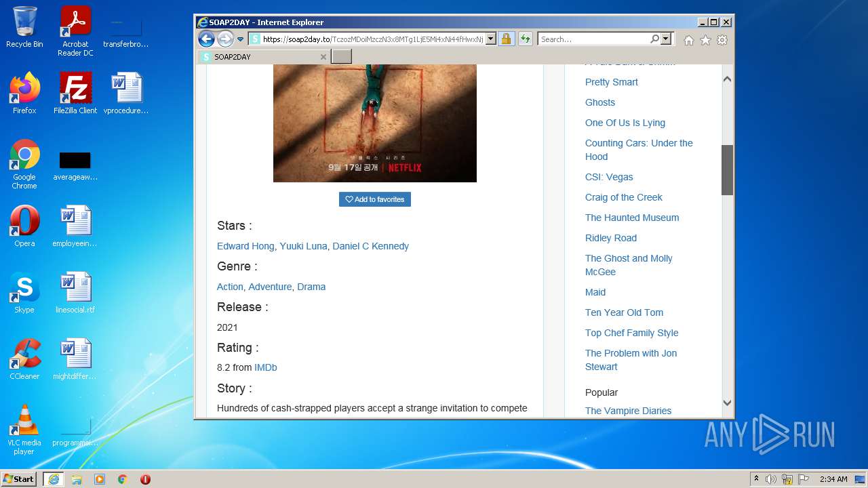Click the address bar URL field
The height and width of the screenshot is (488, 868).
[x=372, y=39]
